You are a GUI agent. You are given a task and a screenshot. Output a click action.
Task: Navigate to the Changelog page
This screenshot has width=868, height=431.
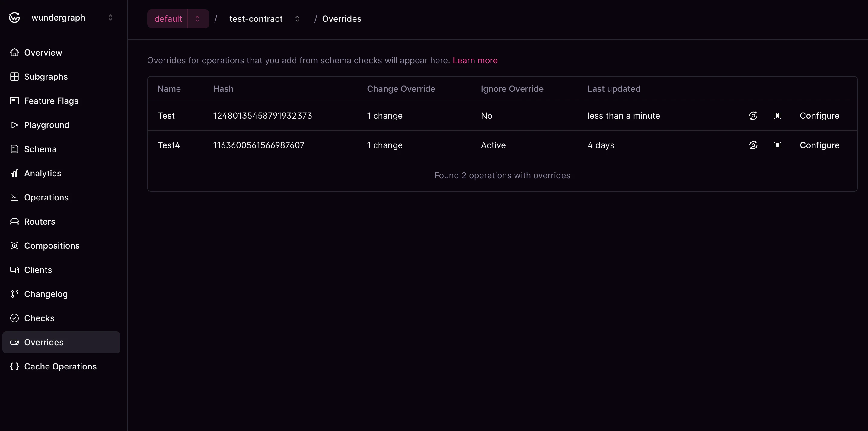click(46, 293)
